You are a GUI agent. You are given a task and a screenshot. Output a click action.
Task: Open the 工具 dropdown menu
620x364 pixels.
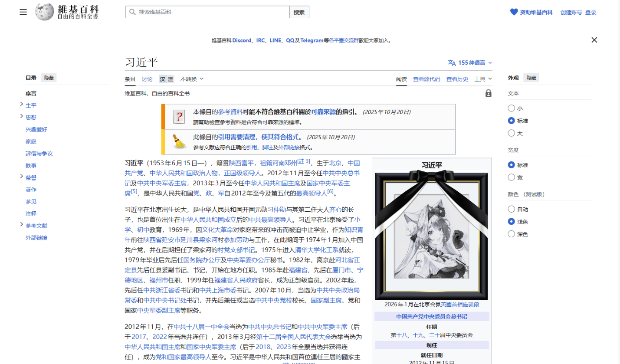483,79
